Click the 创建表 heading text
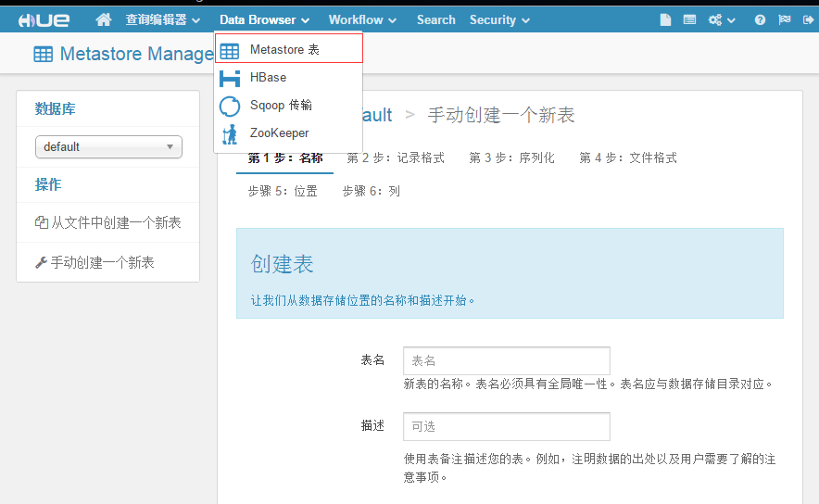This screenshot has width=819, height=504. (282, 264)
